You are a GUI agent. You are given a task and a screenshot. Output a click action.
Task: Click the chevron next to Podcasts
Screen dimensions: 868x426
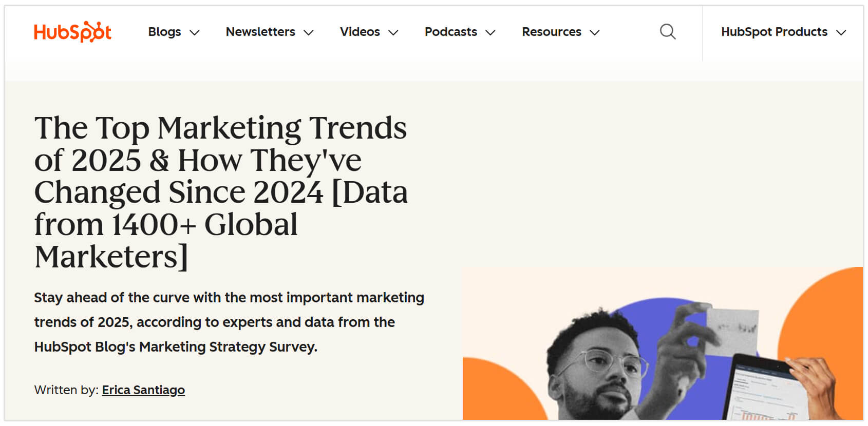490,33
